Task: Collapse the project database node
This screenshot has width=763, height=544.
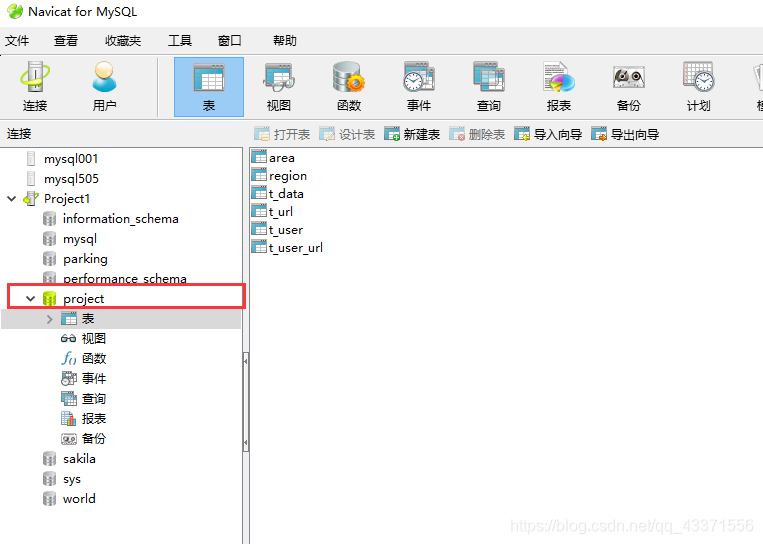Action: 30,299
